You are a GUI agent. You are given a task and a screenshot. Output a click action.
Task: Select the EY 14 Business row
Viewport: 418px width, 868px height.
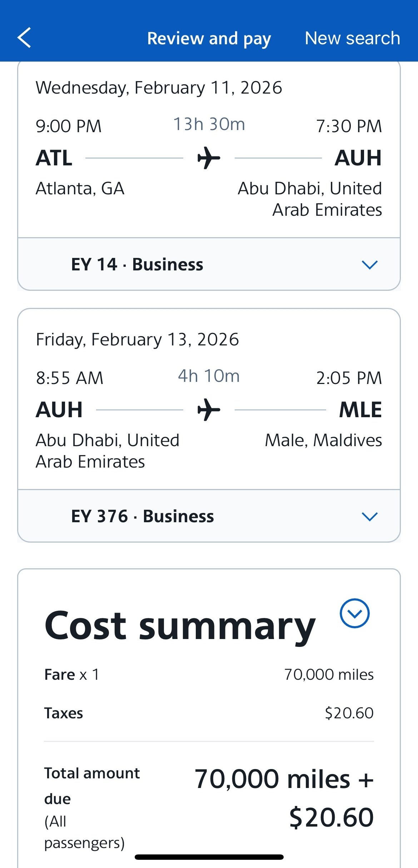tap(137, 265)
